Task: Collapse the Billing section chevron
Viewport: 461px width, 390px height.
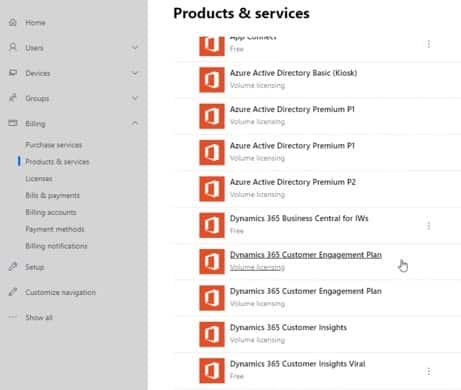Action: [135, 123]
